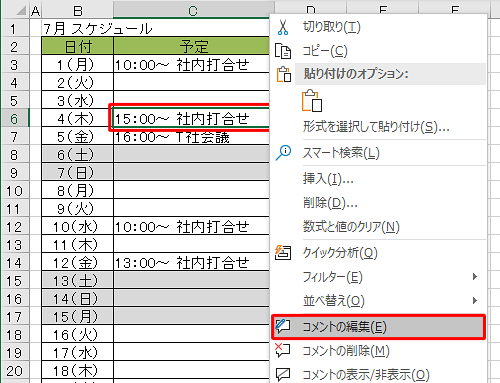The image size is (500, 383).
Task: Select column A header
Action: click(x=35, y=11)
